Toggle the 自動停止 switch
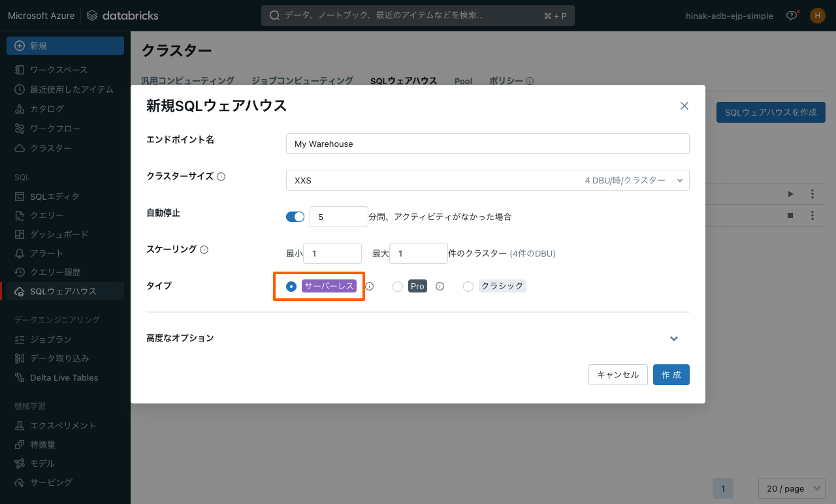Screen dimensions: 836x504 295,217
